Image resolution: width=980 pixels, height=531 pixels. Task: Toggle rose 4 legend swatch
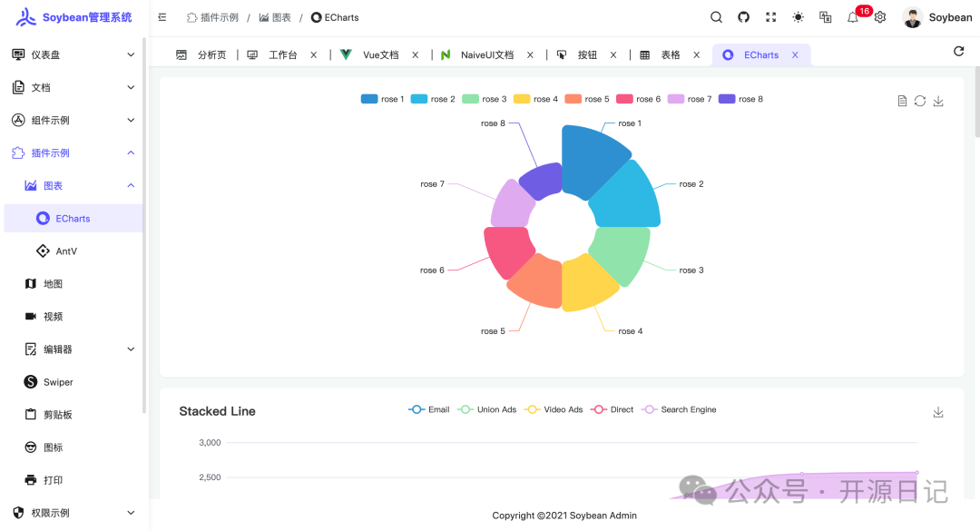(522, 99)
